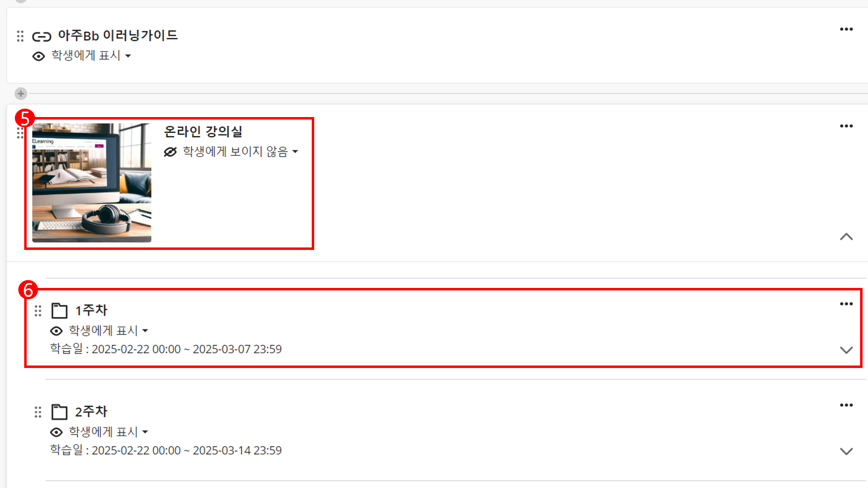Collapse the 온라인 강의실 module with up chevron
Image resolution: width=868 pixels, height=488 pixels.
pos(846,237)
